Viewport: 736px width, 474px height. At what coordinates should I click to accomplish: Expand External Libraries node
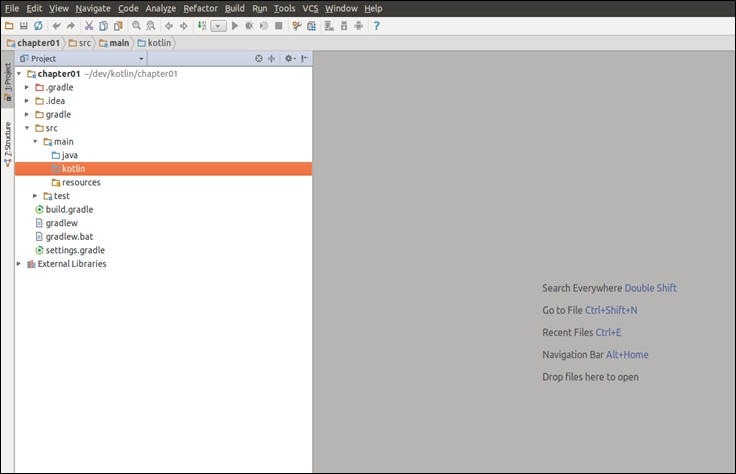click(x=19, y=264)
